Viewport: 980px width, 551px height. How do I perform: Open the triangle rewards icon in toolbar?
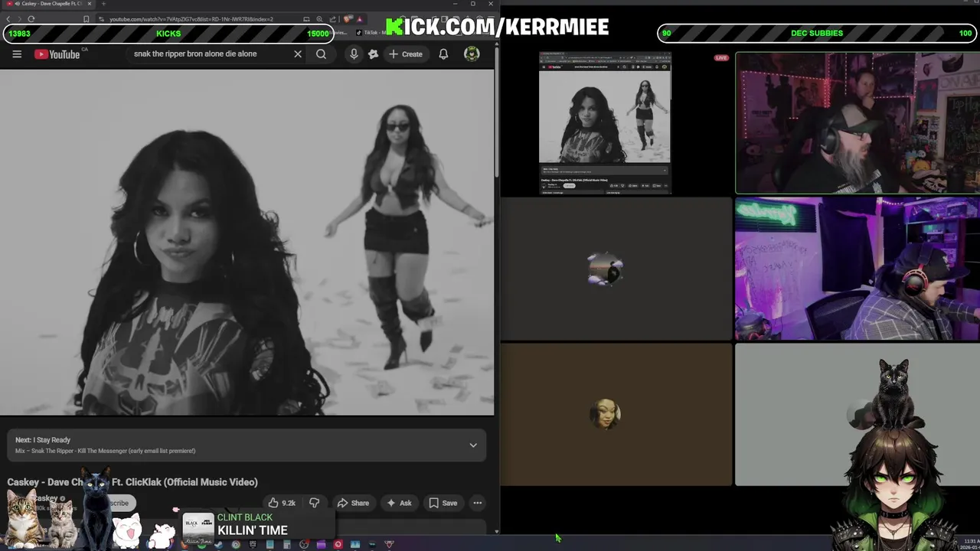tap(359, 19)
